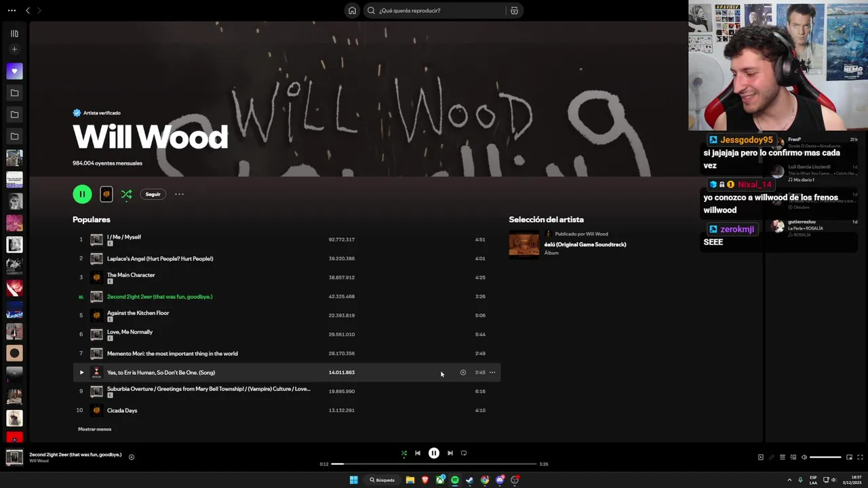Open Now Playing view icon
The width and height of the screenshot is (868, 488).
coord(760,457)
